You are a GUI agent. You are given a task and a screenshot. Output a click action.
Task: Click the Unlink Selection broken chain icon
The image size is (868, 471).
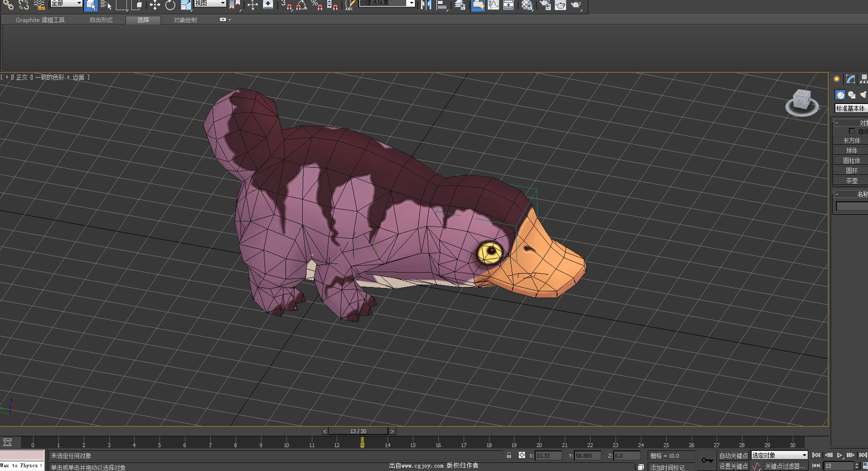[x=24, y=4]
